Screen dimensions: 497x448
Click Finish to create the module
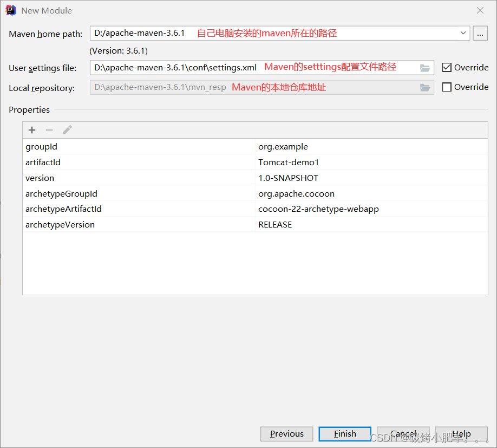point(345,434)
